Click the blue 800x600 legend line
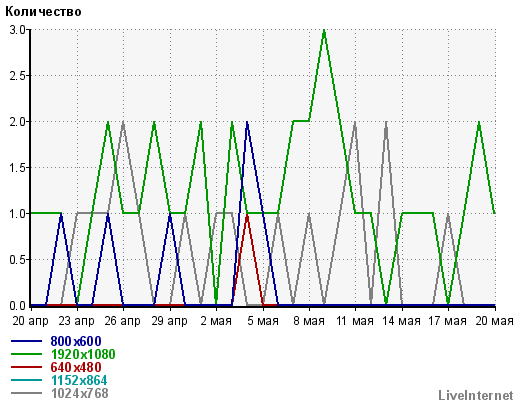520x405 pixels. pyautogui.click(x=26, y=341)
